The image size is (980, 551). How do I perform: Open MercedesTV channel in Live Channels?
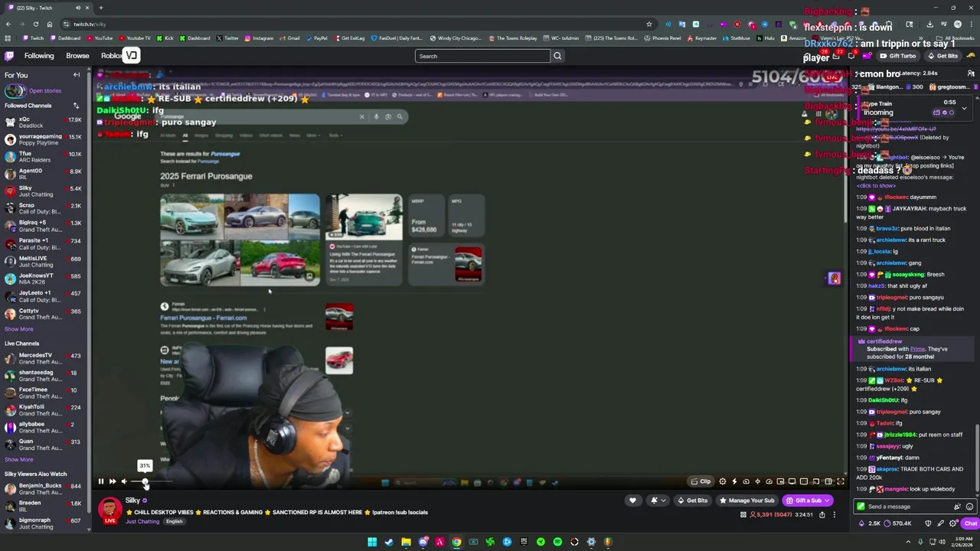(44, 359)
